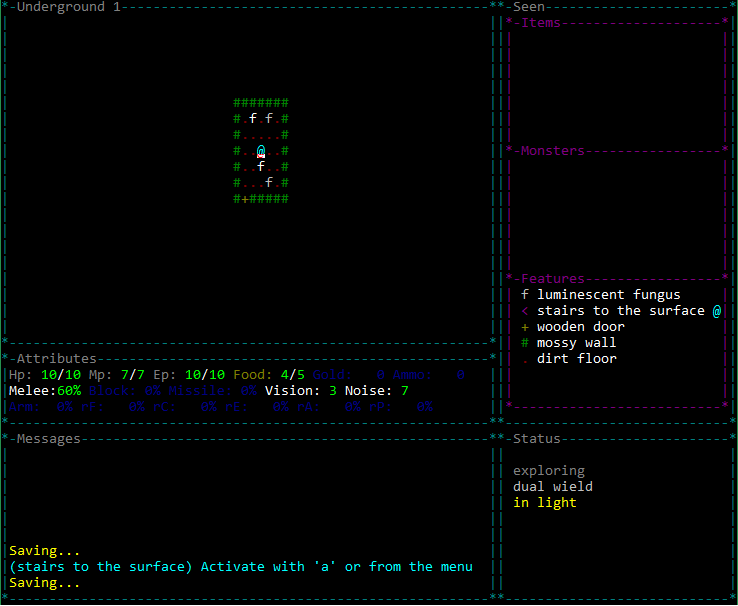The height and width of the screenshot is (606, 738).
Task: Click the exploring status entry
Action: tap(549, 471)
